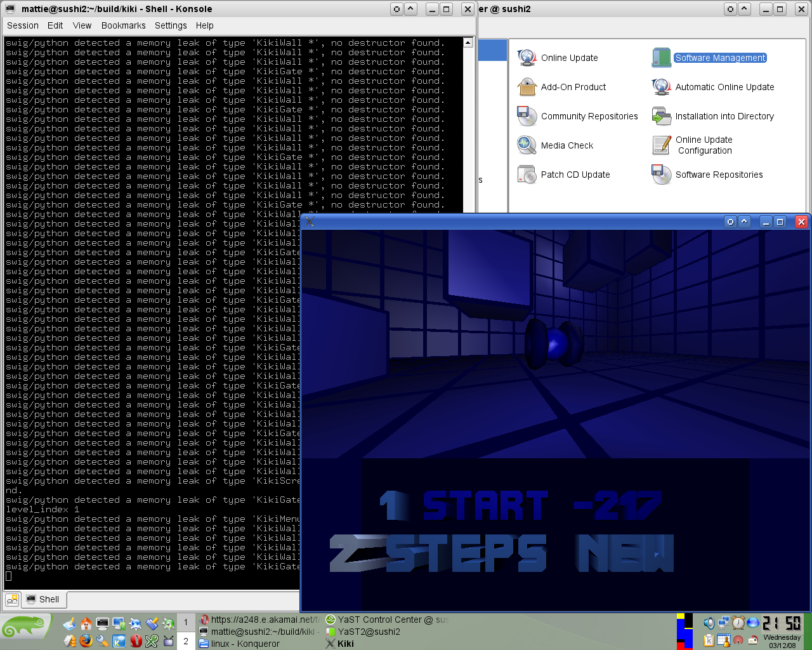Image resolution: width=812 pixels, height=650 pixels.
Task: Open Installation into Directory module
Action: 713,116
